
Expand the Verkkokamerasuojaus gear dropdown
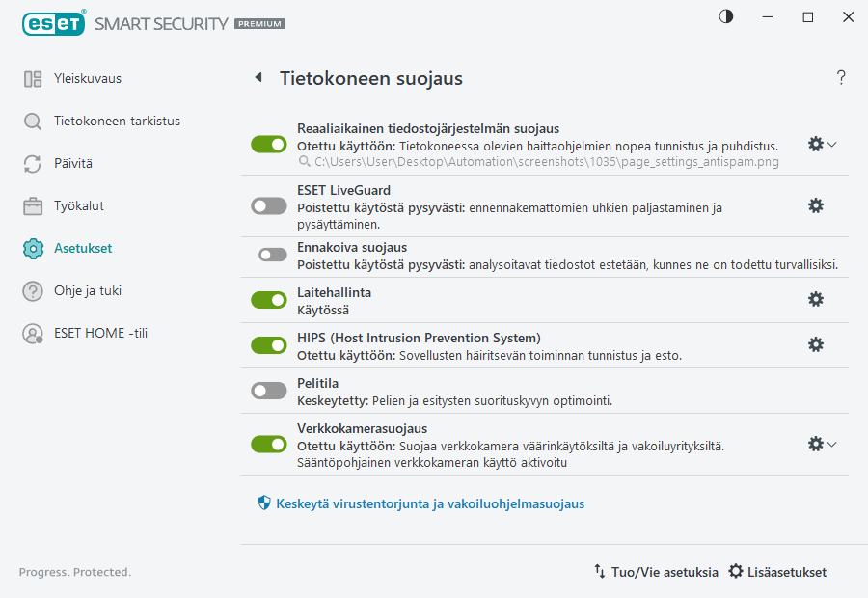830,444
